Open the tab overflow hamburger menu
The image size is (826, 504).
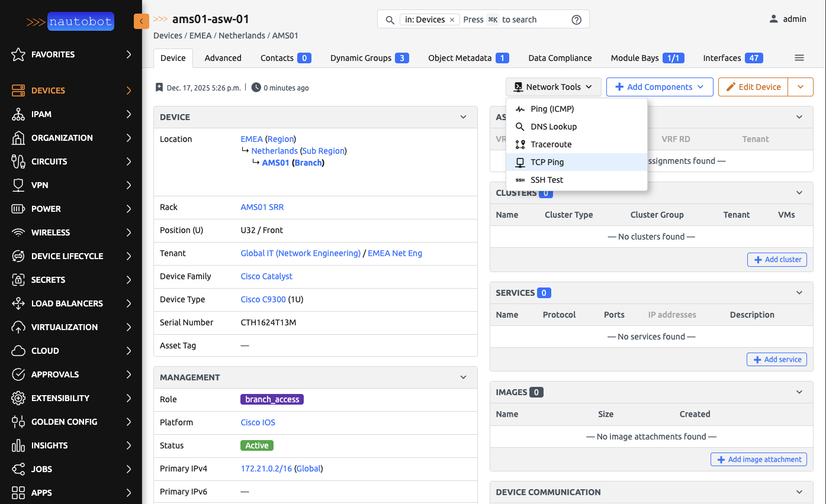(799, 58)
